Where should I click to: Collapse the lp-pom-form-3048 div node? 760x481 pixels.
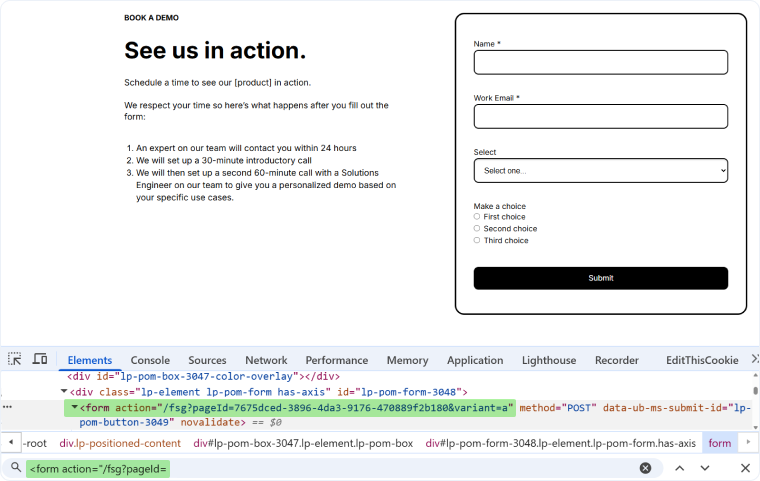point(63,391)
